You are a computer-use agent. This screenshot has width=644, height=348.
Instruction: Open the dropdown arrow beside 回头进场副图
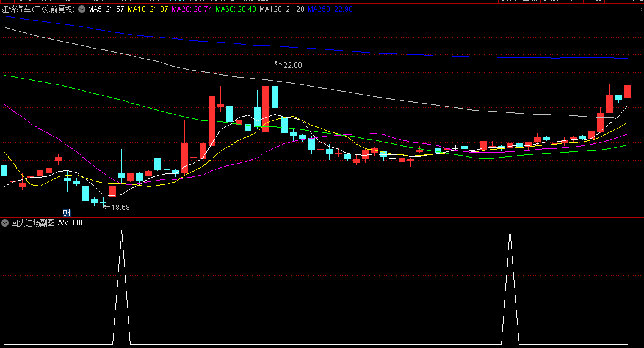click(x=5, y=223)
